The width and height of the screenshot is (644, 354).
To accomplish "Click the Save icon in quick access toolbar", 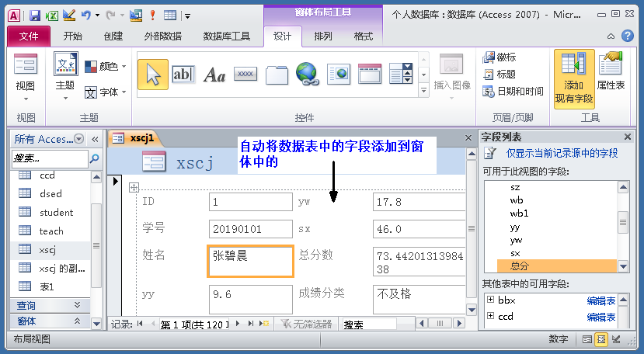I will tap(35, 16).
